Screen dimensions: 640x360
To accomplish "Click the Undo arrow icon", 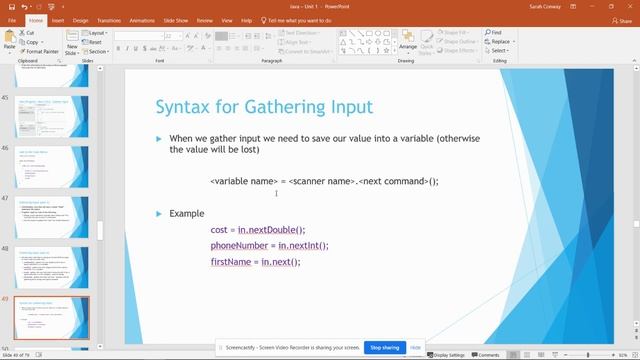I will coord(24,7).
